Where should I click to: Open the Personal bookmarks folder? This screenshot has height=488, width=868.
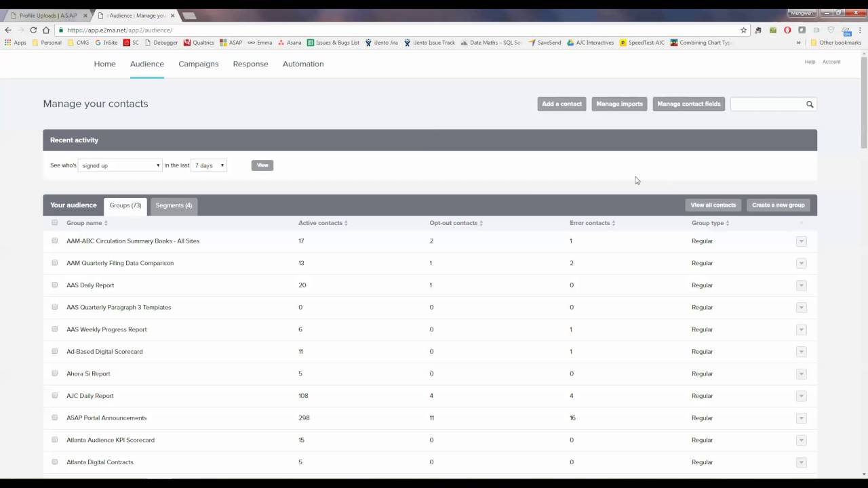click(x=47, y=43)
